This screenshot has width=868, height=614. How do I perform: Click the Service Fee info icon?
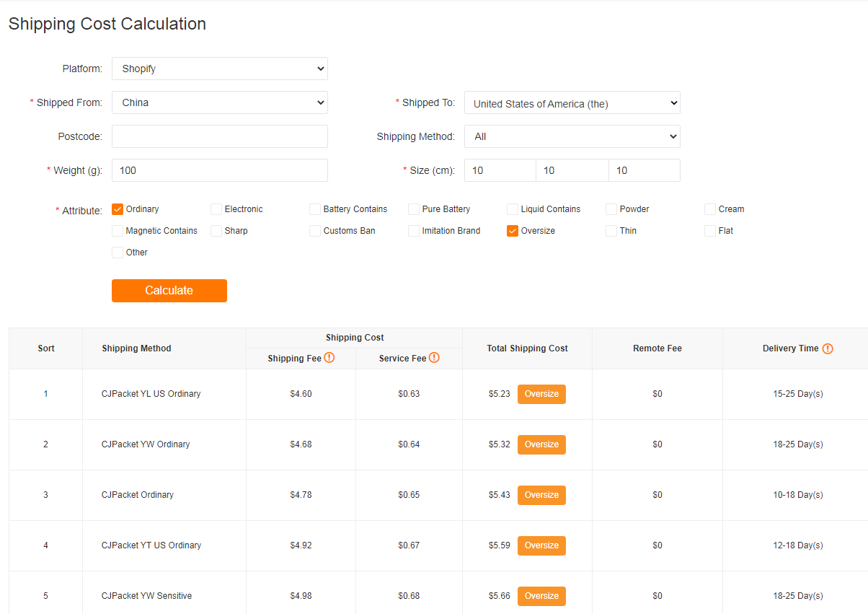pos(434,358)
